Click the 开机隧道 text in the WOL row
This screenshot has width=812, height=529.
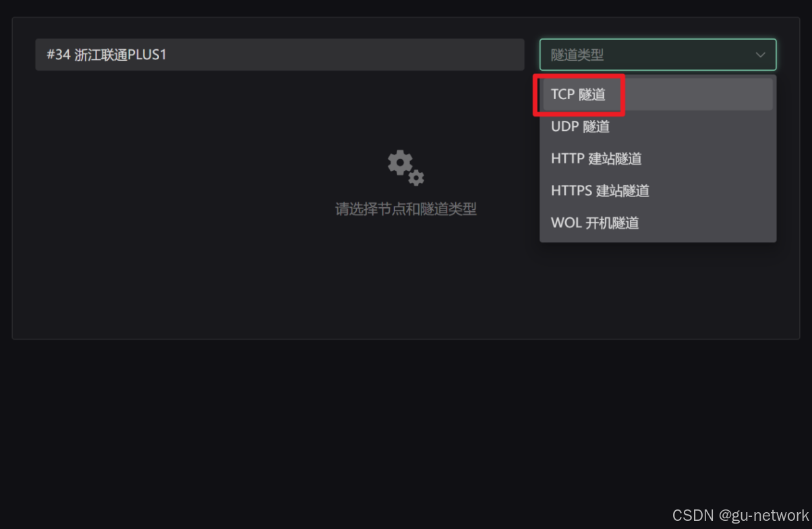(x=612, y=223)
